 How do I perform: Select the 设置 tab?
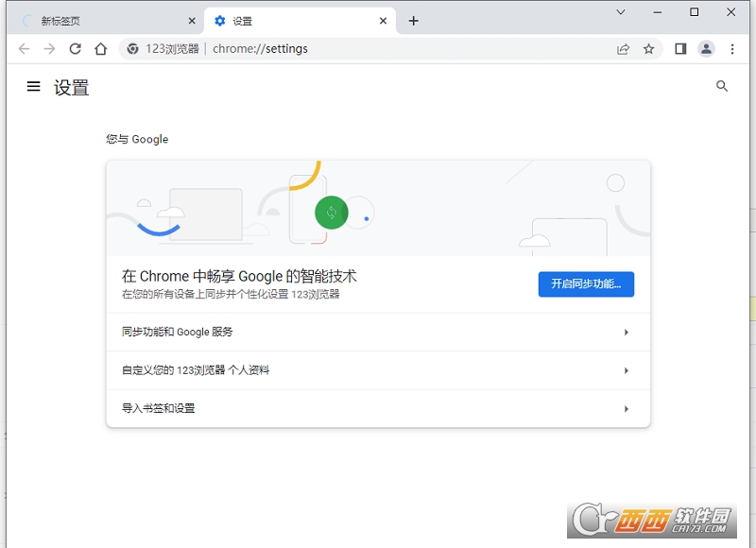[300, 21]
